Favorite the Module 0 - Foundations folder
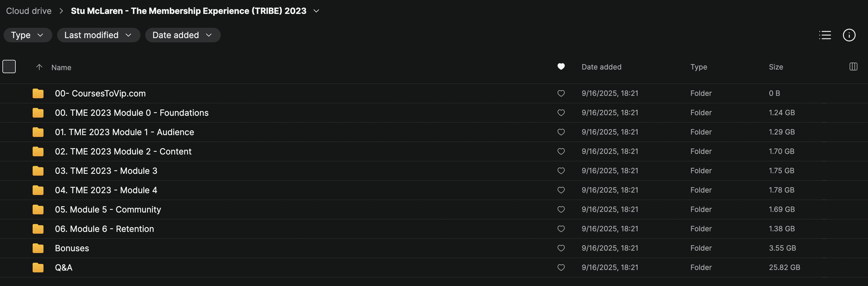 (x=561, y=113)
